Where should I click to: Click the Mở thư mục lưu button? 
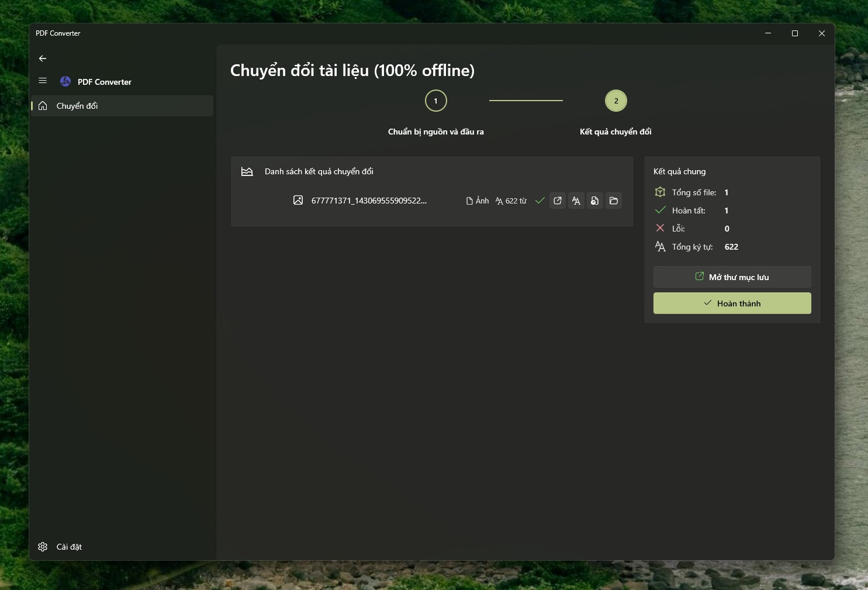(732, 277)
